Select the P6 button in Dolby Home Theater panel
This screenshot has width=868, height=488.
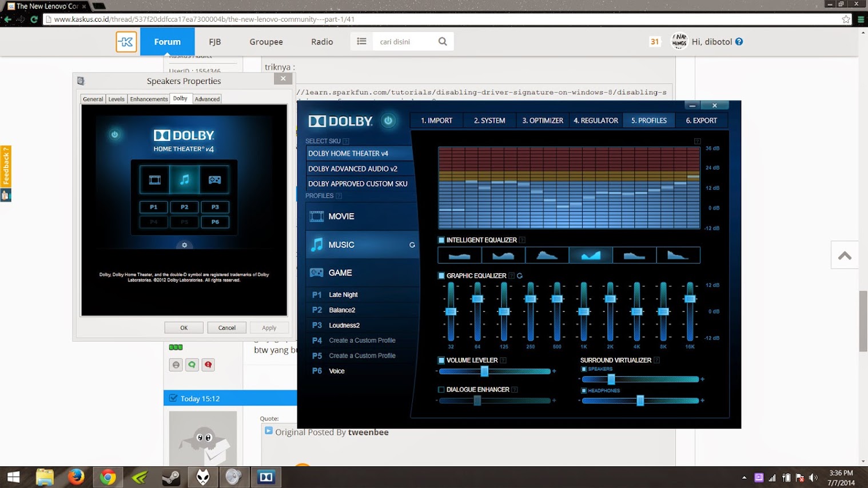click(x=215, y=222)
